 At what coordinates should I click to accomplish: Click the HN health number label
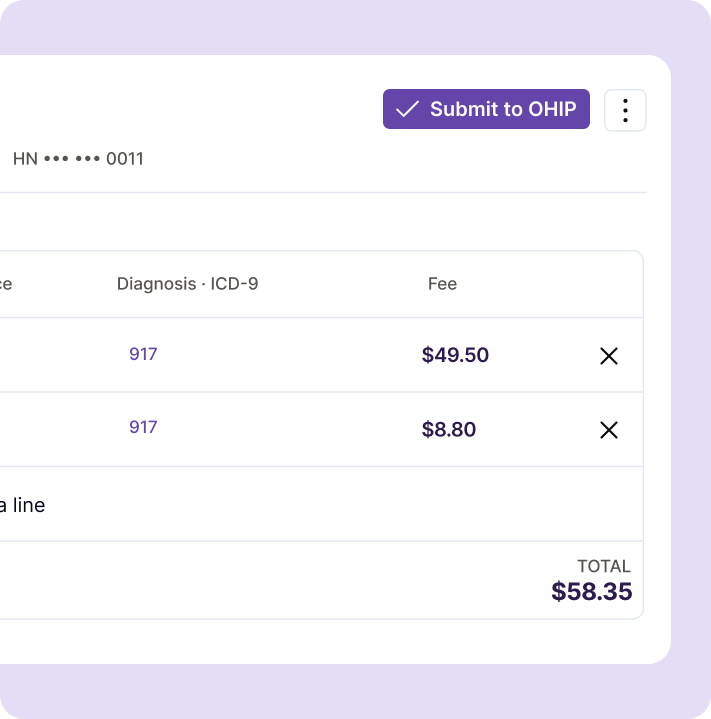(x=25, y=159)
